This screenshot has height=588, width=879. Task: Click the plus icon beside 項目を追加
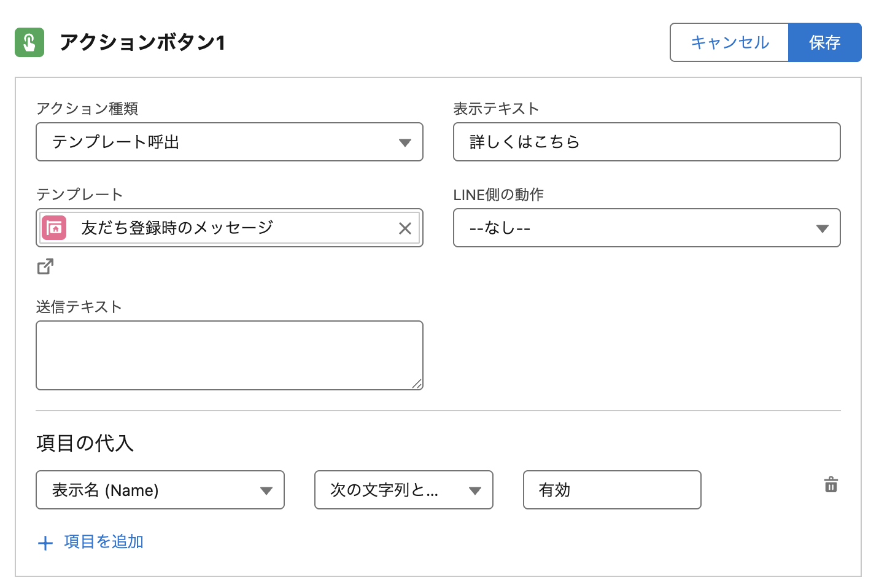click(45, 543)
